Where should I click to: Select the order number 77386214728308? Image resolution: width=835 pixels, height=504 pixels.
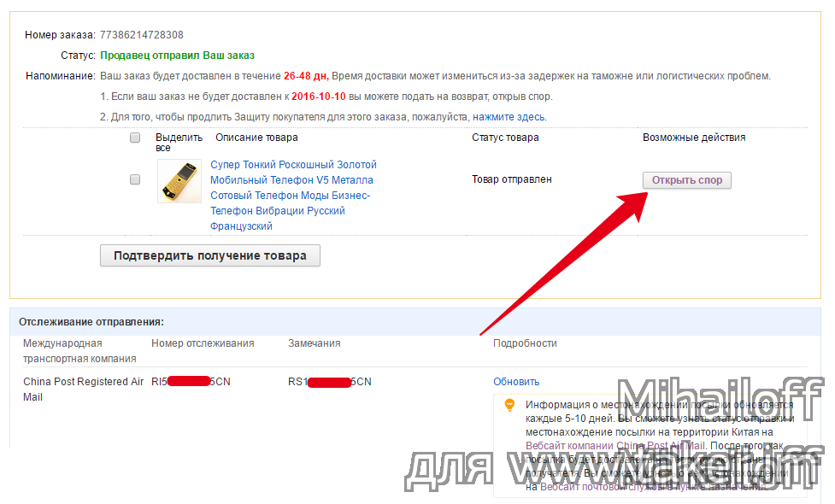point(142,35)
